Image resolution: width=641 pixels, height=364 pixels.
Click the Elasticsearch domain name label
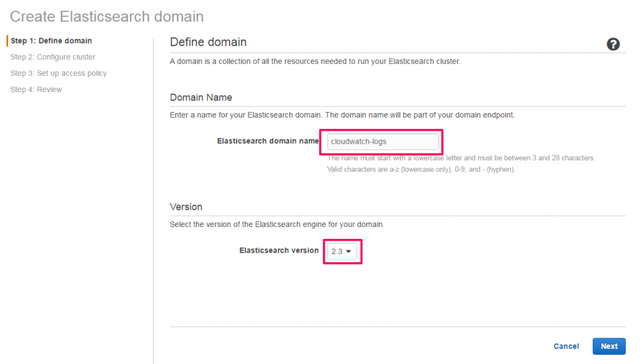click(x=268, y=141)
